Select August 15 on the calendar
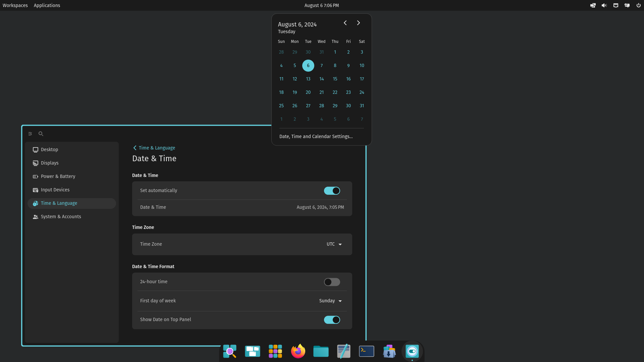The image size is (644, 362). point(335,79)
